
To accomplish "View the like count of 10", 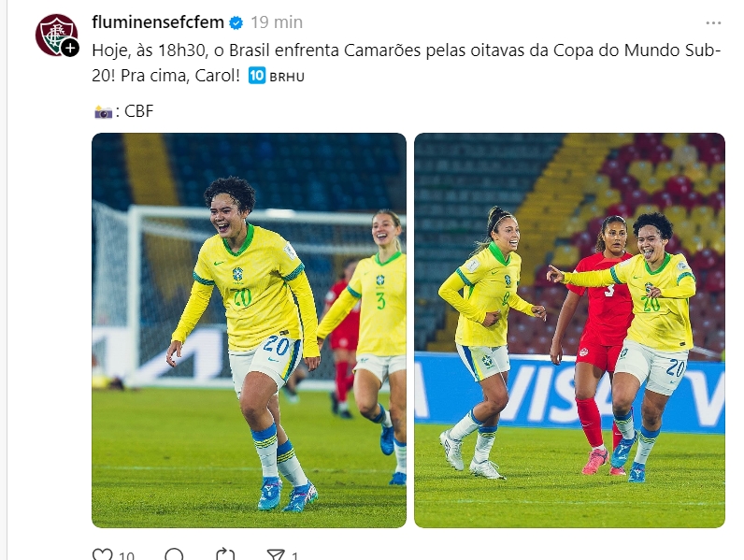I will [126, 555].
